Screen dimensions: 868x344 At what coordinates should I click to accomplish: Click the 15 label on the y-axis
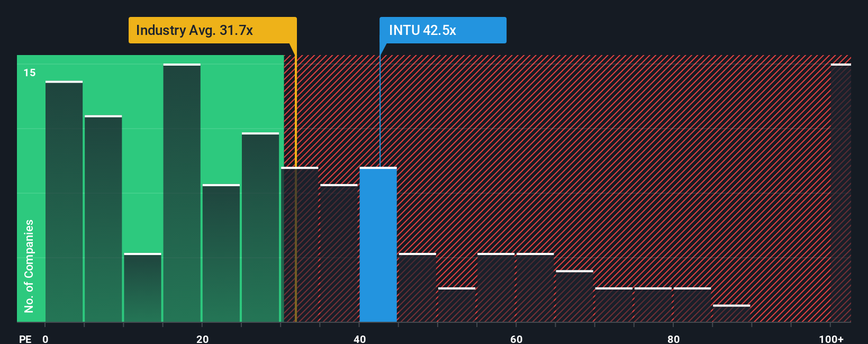(30, 73)
